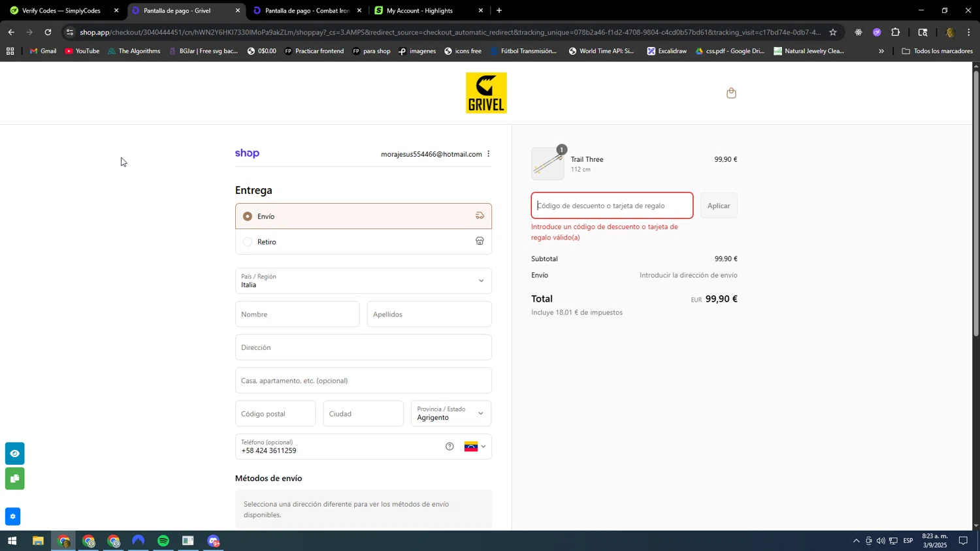Screen dimensions: 980x551
Task: Click the delivery truck icon in Envío
Action: point(480,216)
